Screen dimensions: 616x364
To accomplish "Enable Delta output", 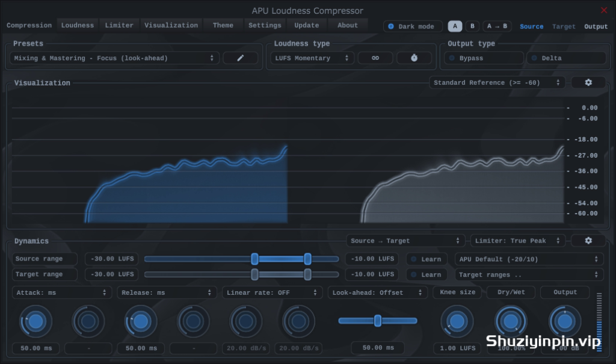I will tap(566, 58).
